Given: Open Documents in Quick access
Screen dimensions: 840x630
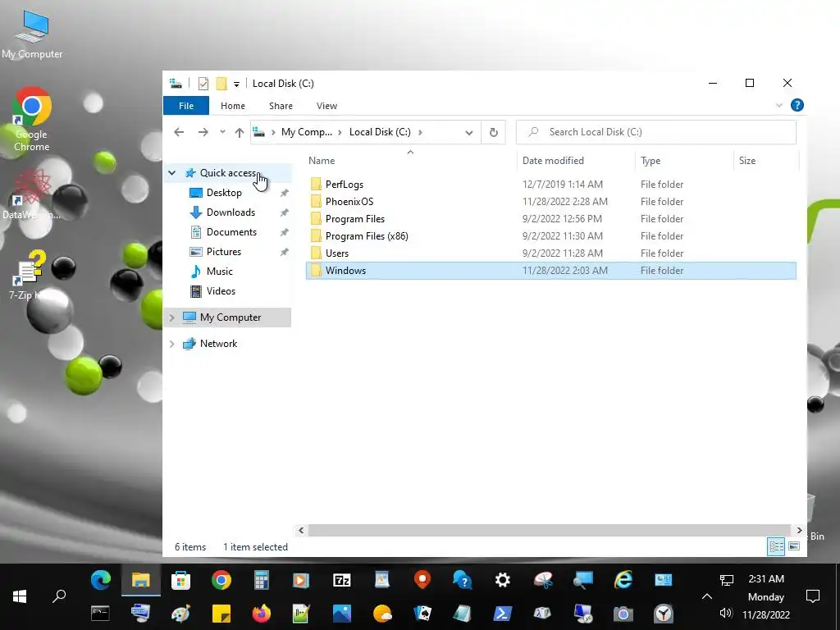Looking at the screenshot, I should (x=231, y=232).
